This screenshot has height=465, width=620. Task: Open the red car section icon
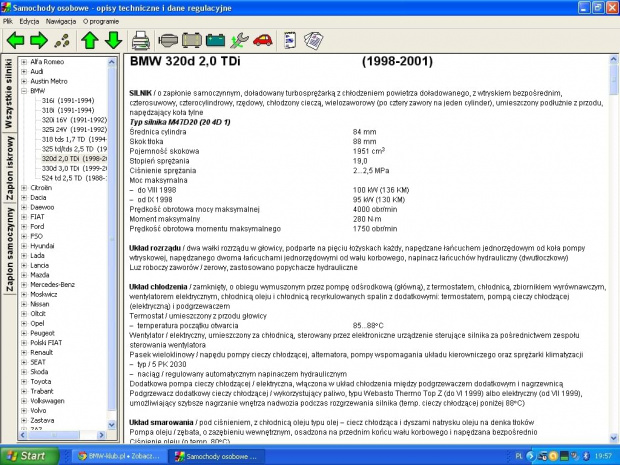click(x=263, y=40)
